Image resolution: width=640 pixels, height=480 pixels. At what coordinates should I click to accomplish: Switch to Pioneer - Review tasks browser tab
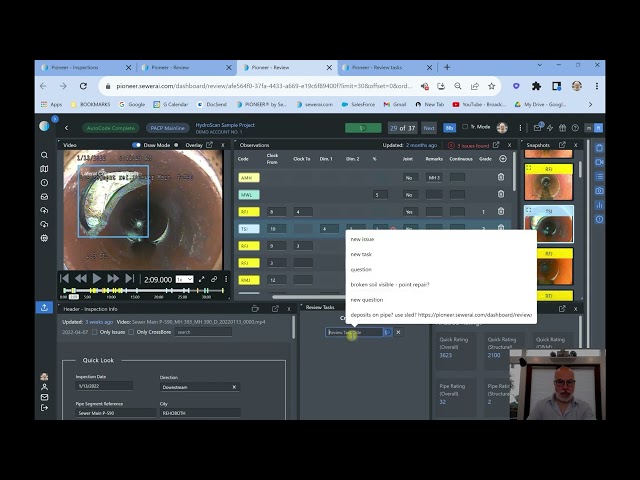click(x=388, y=67)
